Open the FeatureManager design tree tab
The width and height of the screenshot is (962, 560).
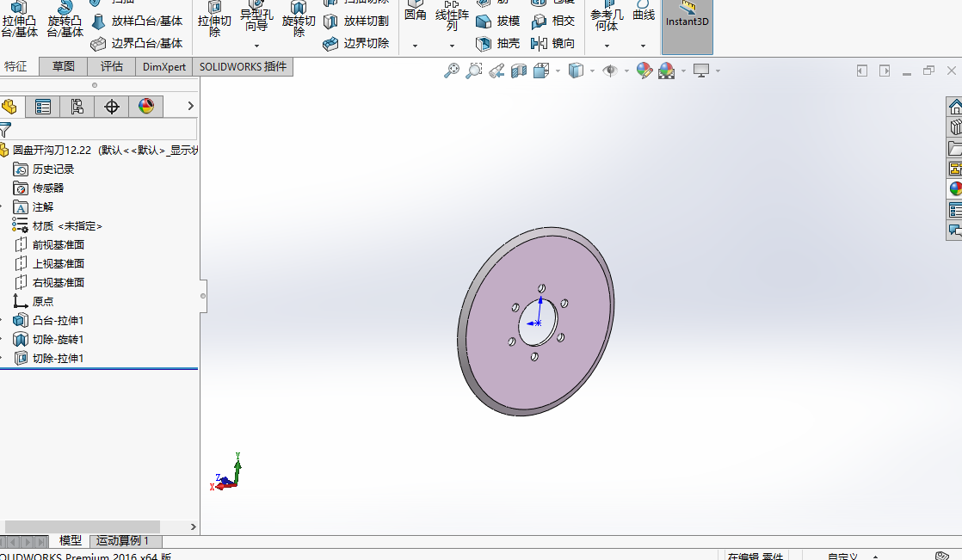coord(9,107)
